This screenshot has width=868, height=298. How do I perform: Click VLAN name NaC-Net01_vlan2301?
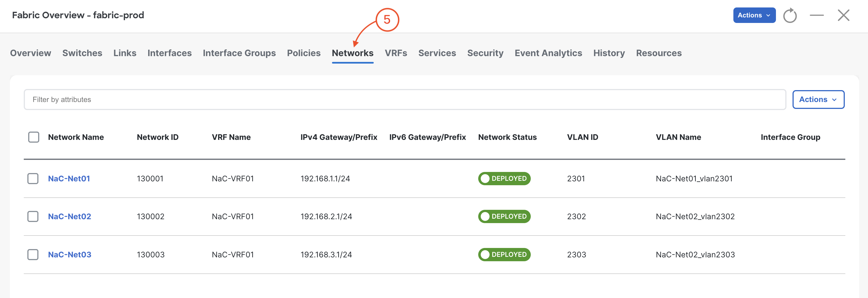pos(694,179)
